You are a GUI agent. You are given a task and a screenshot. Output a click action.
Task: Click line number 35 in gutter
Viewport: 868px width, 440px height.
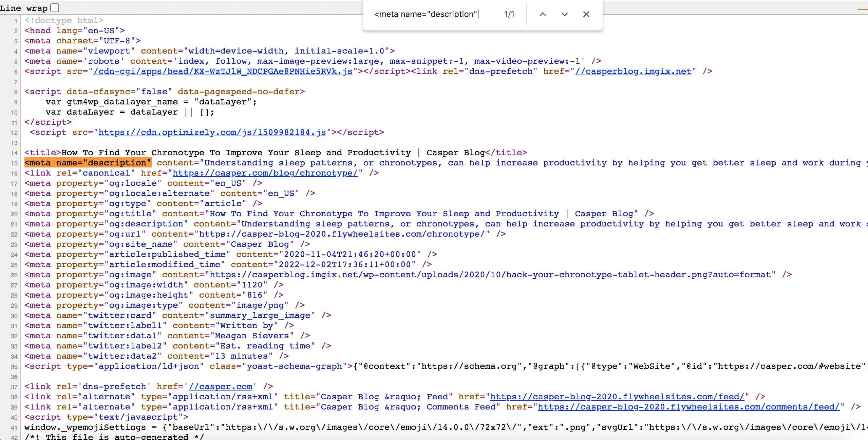[14, 366]
